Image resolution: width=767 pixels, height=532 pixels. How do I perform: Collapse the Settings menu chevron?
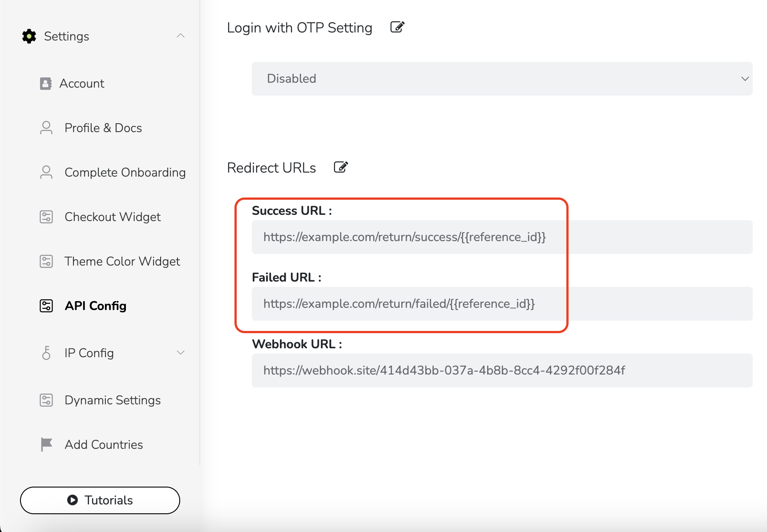[180, 36]
